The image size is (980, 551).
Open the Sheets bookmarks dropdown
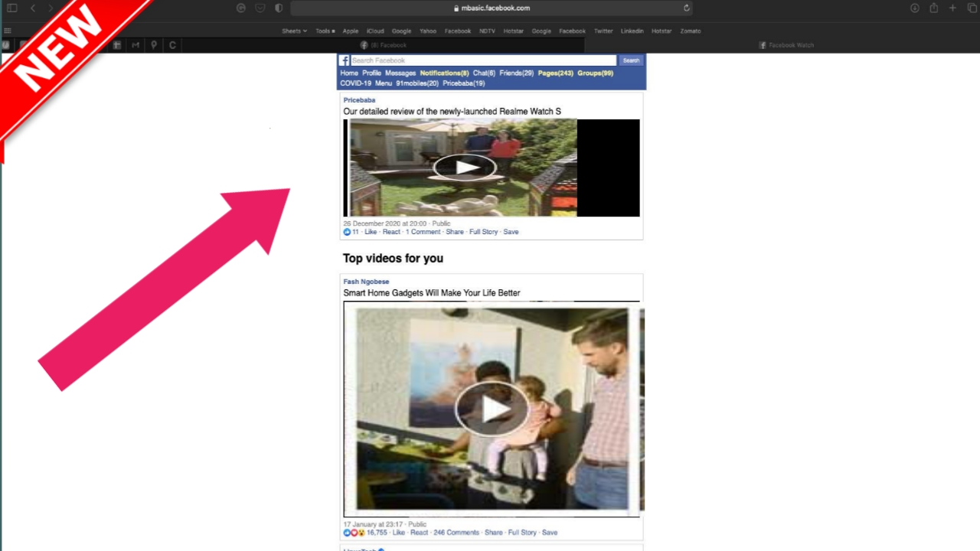(294, 31)
